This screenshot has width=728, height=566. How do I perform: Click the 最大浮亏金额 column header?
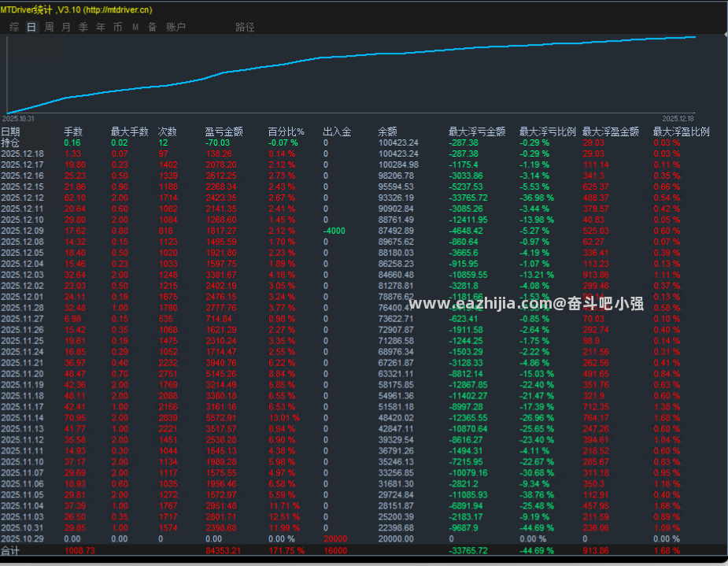point(477,132)
